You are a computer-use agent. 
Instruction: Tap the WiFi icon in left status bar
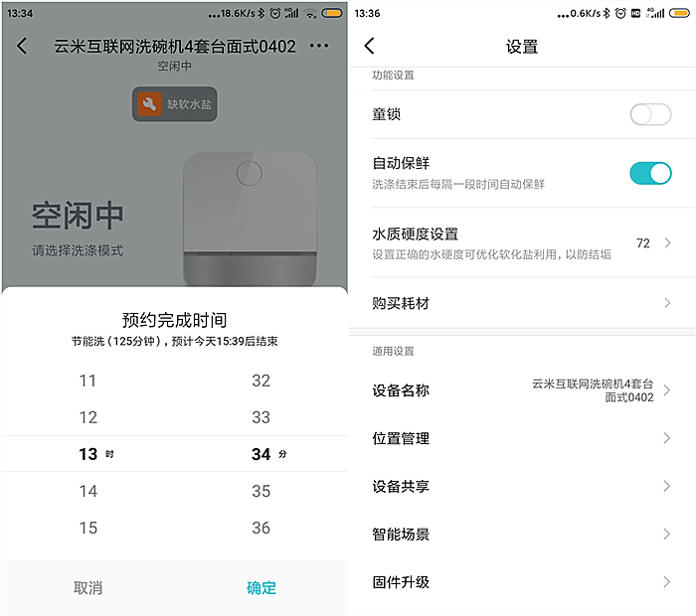[x=310, y=14]
